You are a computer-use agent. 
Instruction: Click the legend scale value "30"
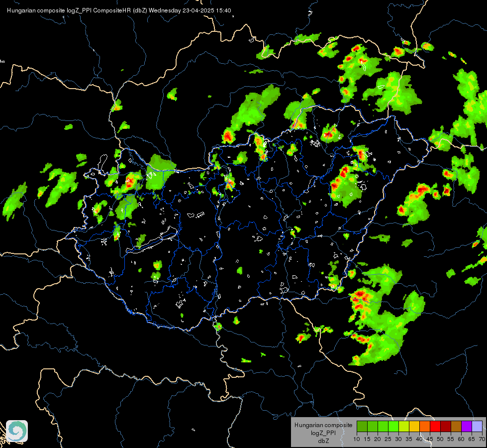tap(398, 439)
